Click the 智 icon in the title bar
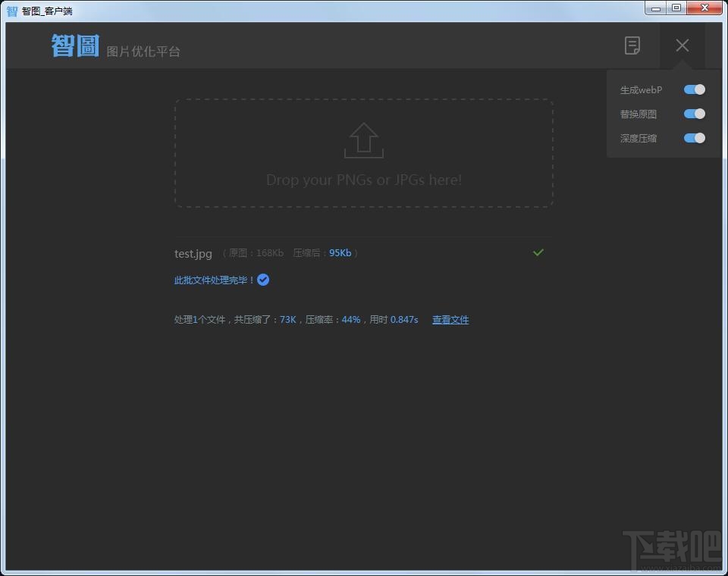The image size is (728, 576). coord(11,9)
